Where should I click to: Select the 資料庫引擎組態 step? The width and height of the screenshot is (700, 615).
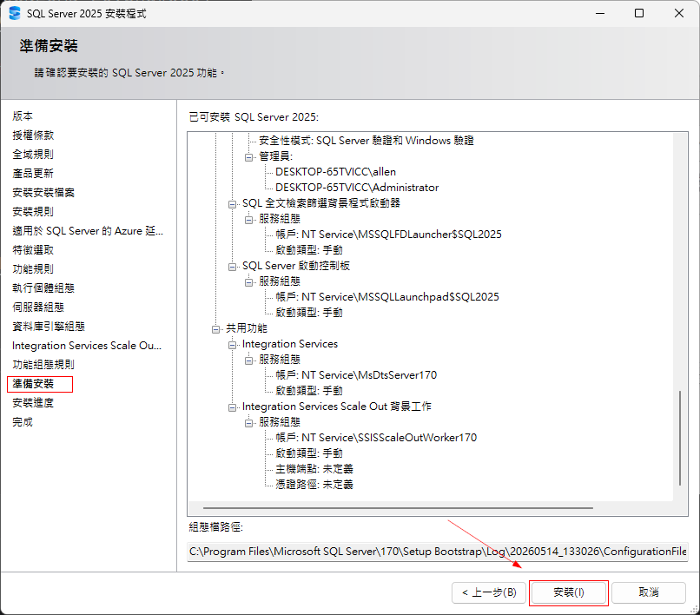click(x=49, y=327)
